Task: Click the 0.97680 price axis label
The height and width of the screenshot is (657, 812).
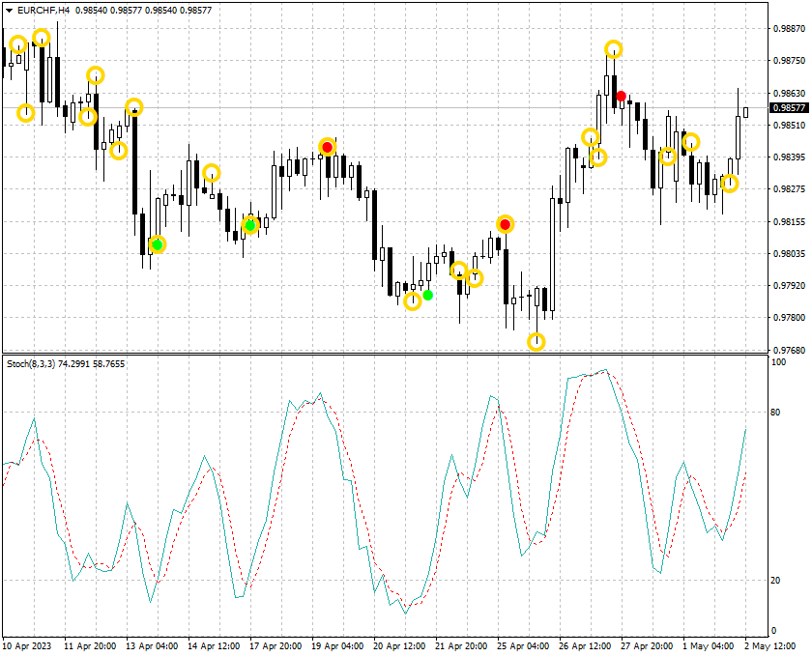Action: pyautogui.click(x=789, y=351)
